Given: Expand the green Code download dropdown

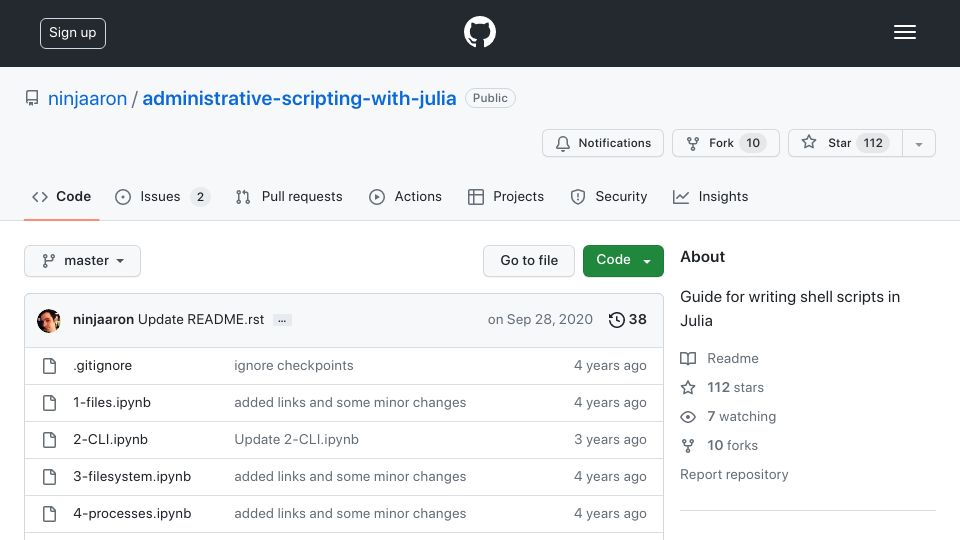Looking at the screenshot, I should pyautogui.click(x=623, y=261).
